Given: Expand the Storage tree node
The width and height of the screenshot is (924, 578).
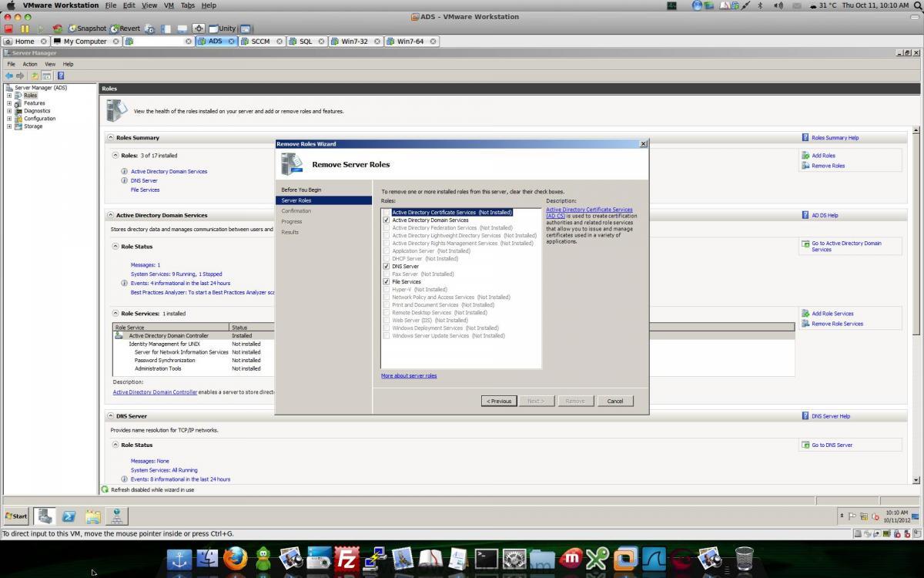Looking at the screenshot, I should [9, 126].
